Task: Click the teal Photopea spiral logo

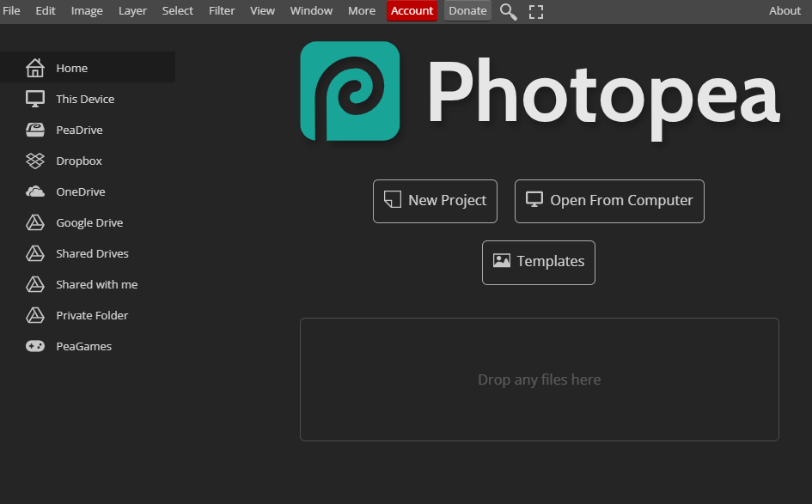Action: [x=350, y=91]
